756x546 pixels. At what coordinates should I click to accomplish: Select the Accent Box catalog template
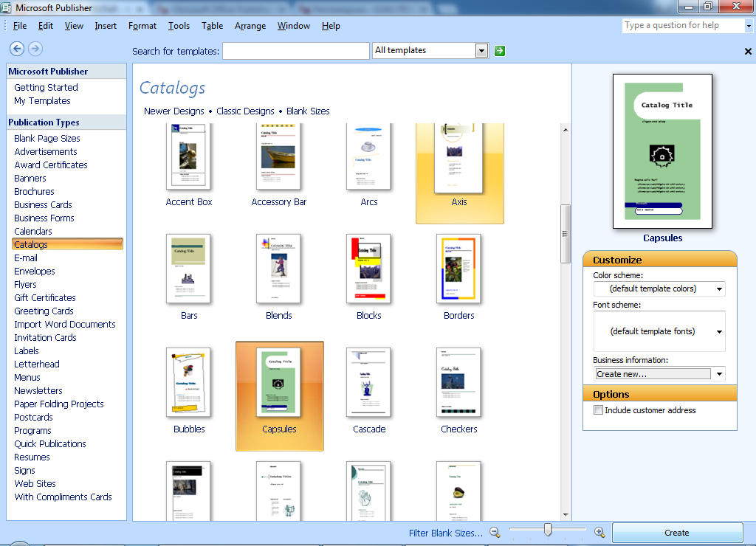tap(188, 165)
